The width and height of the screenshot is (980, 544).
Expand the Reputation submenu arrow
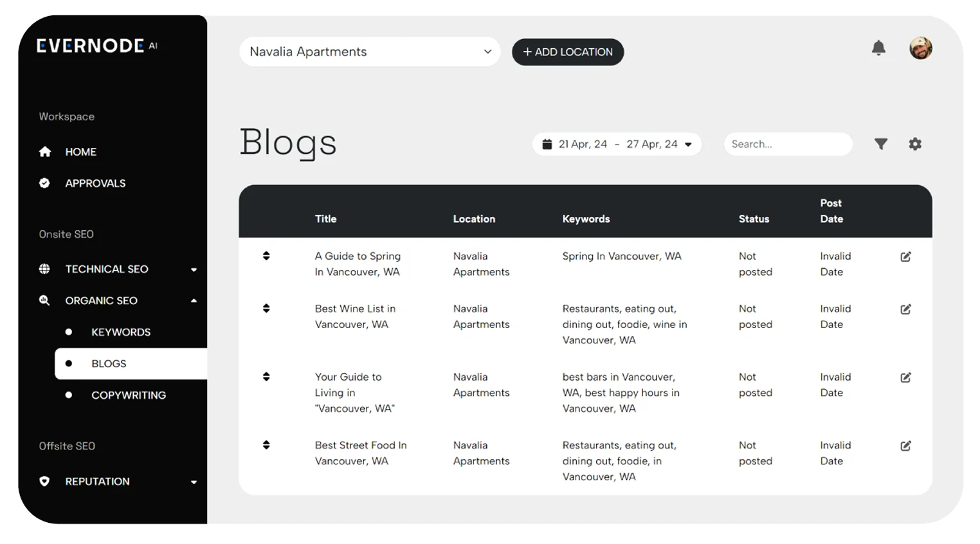coord(194,482)
